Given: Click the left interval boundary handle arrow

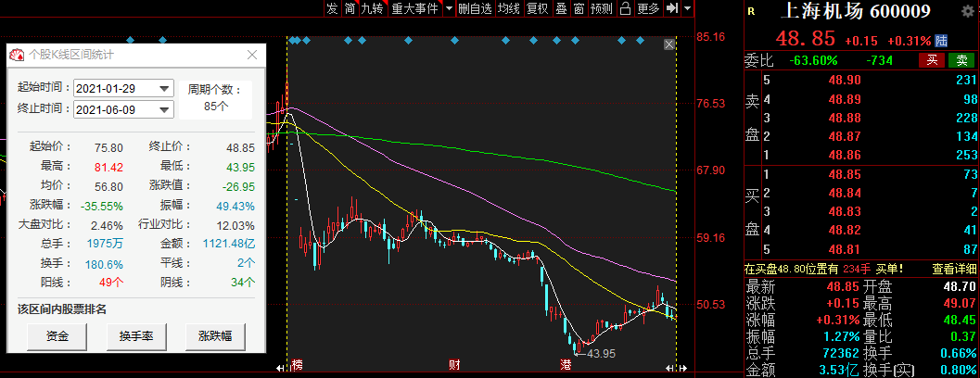Looking at the screenshot, I should 282,369.
